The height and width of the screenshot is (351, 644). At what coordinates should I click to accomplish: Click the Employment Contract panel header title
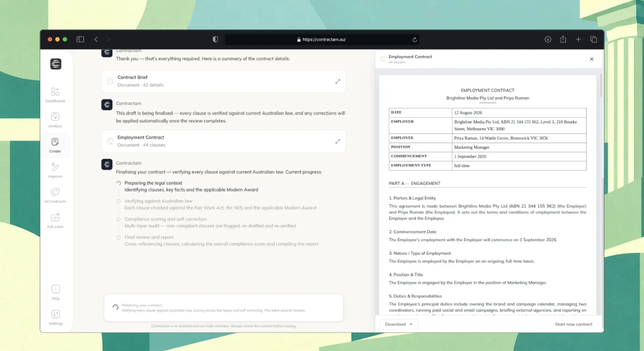(410, 57)
